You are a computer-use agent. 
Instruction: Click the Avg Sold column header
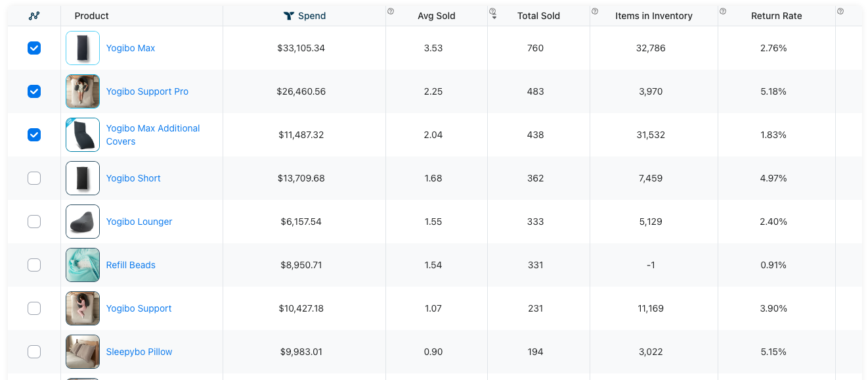tap(436, 16)
